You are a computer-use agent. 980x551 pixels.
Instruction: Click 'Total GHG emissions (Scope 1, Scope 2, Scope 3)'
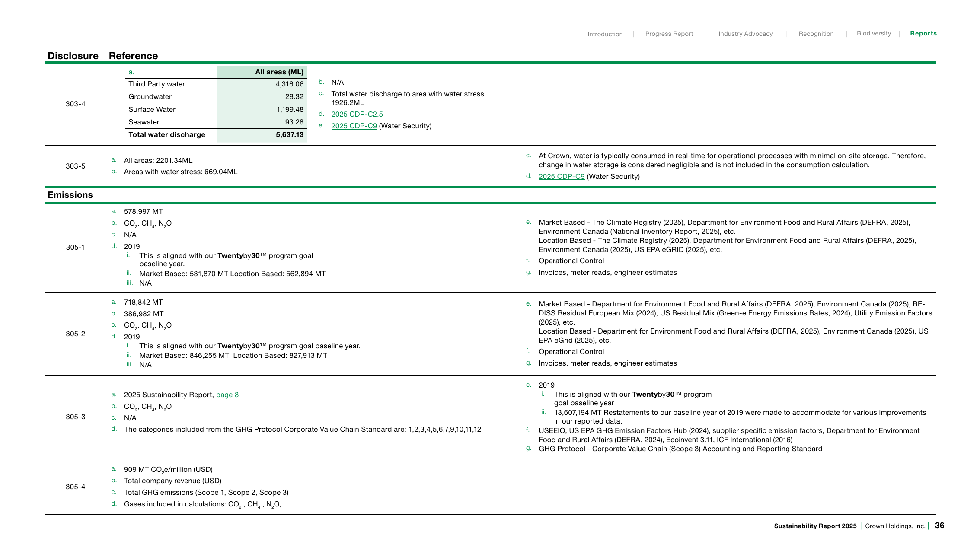coord(206,492)
